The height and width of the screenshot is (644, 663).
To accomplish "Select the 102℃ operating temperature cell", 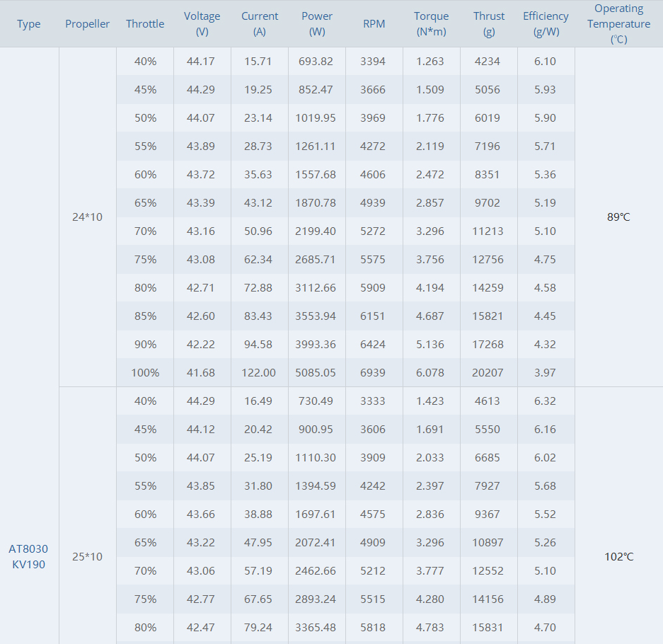I will click(x=619, y=556).
